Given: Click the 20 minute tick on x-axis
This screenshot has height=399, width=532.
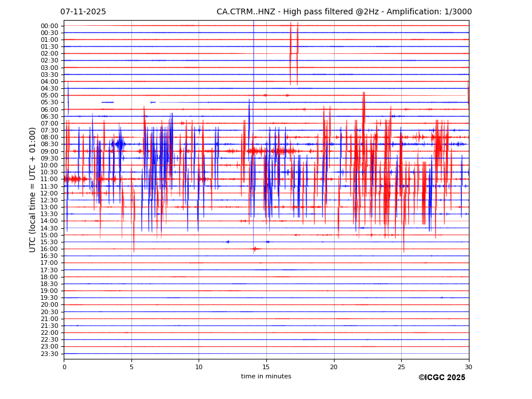Looking at the screenshot, I should 334,367.
